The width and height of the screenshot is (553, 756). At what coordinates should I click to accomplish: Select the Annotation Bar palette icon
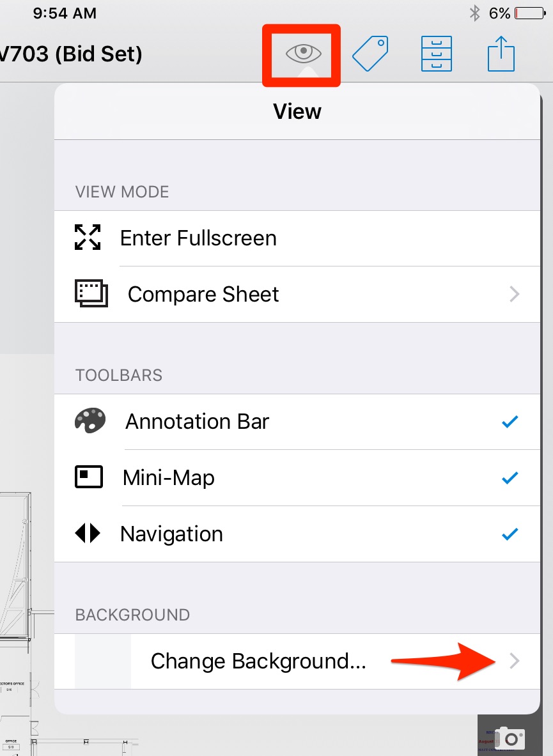point(90,420)
